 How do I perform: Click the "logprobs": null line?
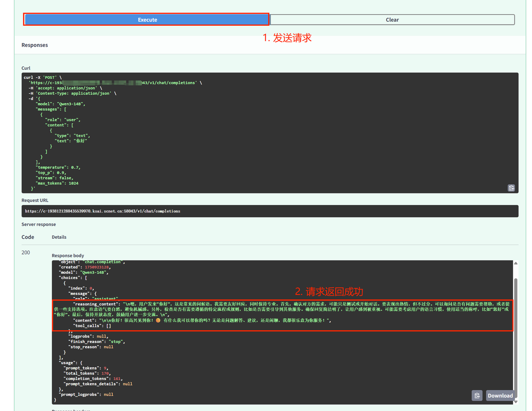(89, 336)
